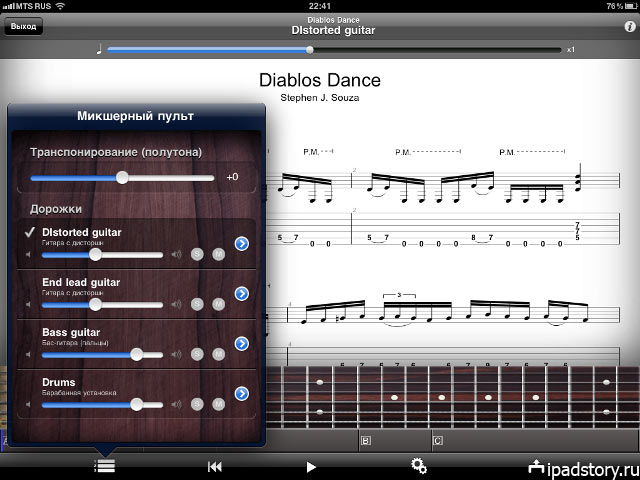640x480 pixels.
Task: Open Bass guitar details arrow
Action: pos(242,344)
